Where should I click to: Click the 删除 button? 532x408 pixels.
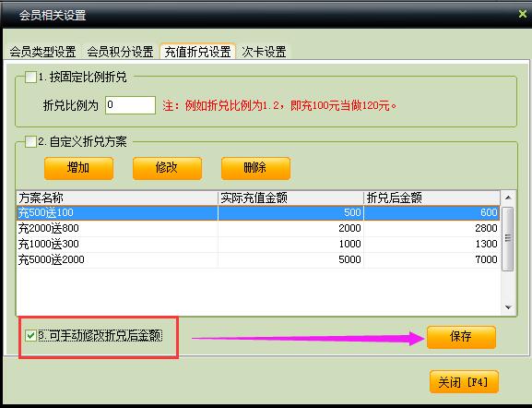pyautogui.click(x=255, y=168)
